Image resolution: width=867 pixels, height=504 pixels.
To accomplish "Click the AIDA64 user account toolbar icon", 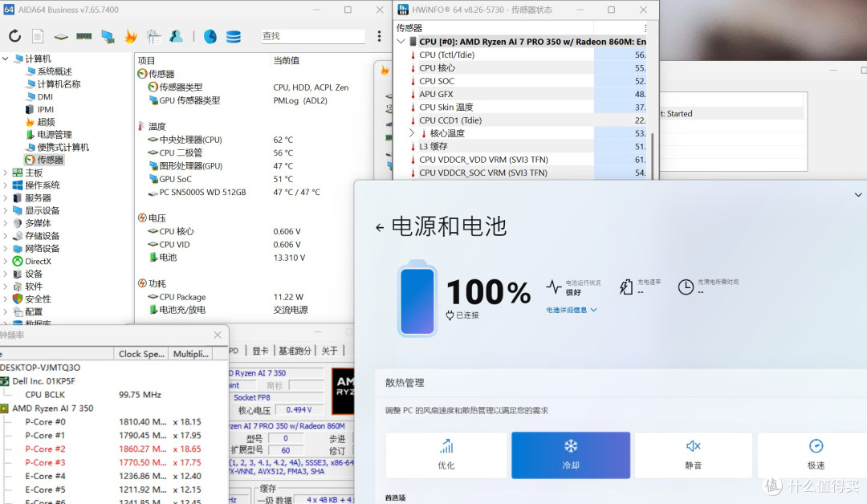I will coord(177,36).
